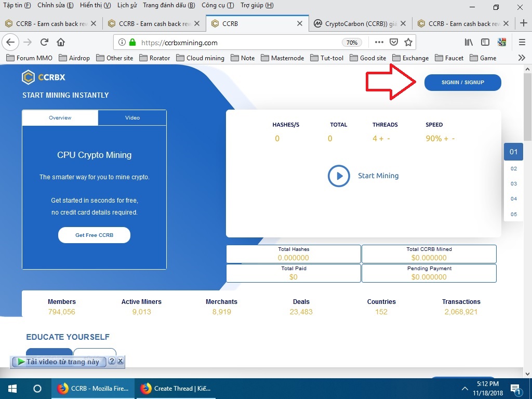Open Other site bookmark folder
The height and width of the screenshot is (399, 532).
[115, 58]
